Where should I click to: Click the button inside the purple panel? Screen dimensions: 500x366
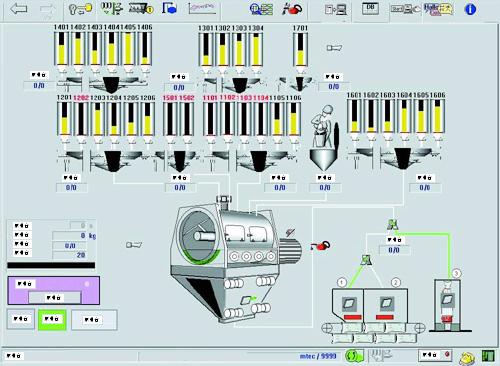click(x=54, y=297)
